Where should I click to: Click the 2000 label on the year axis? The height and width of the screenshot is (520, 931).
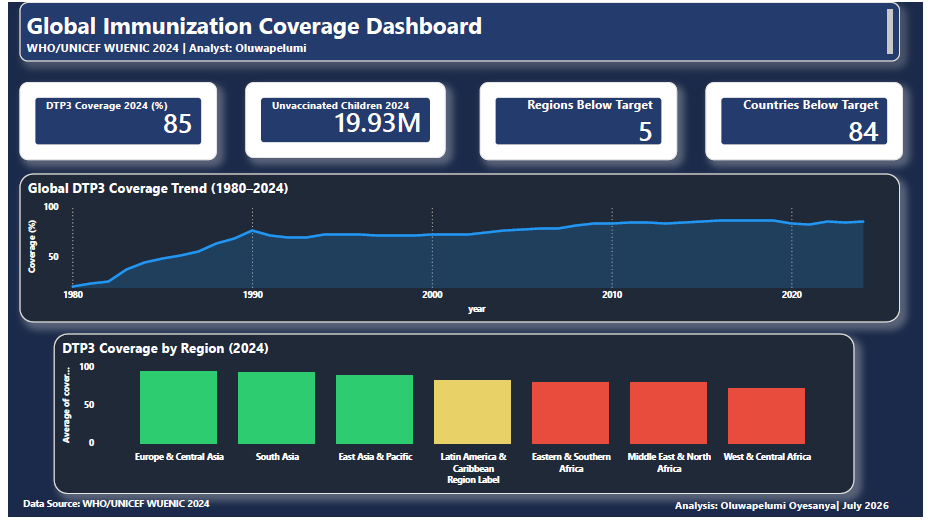click(x=432, y=294)
